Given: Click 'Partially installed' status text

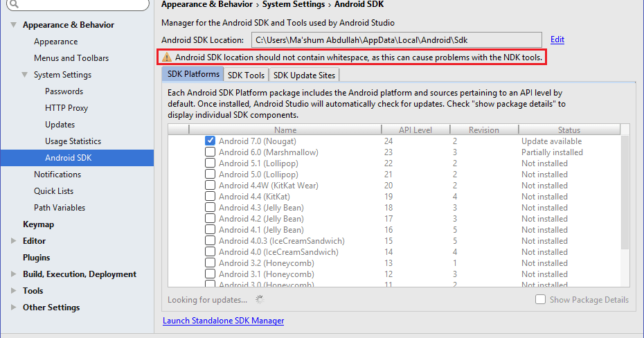Looking at the screenshot, I should 552,152.
